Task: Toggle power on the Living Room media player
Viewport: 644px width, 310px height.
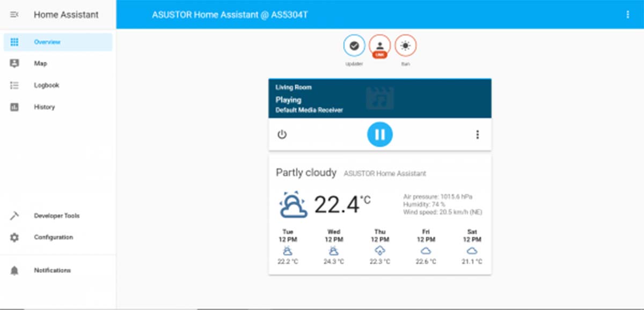Action: (283, 135)
